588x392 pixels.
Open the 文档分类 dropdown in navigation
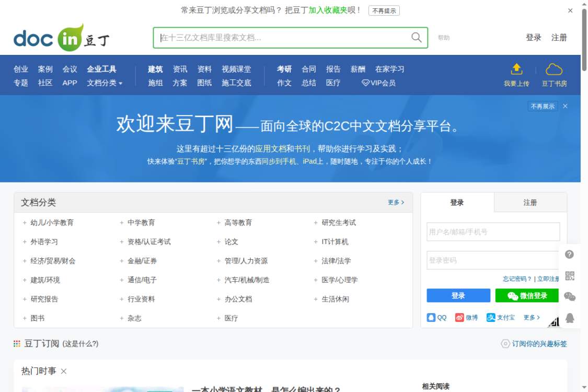click(105, 83)
